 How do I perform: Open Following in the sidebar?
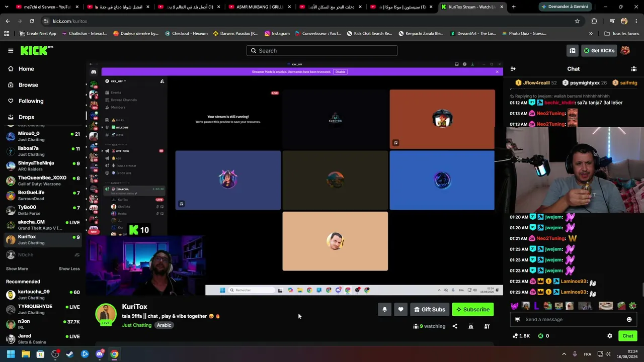pos(31,101)
